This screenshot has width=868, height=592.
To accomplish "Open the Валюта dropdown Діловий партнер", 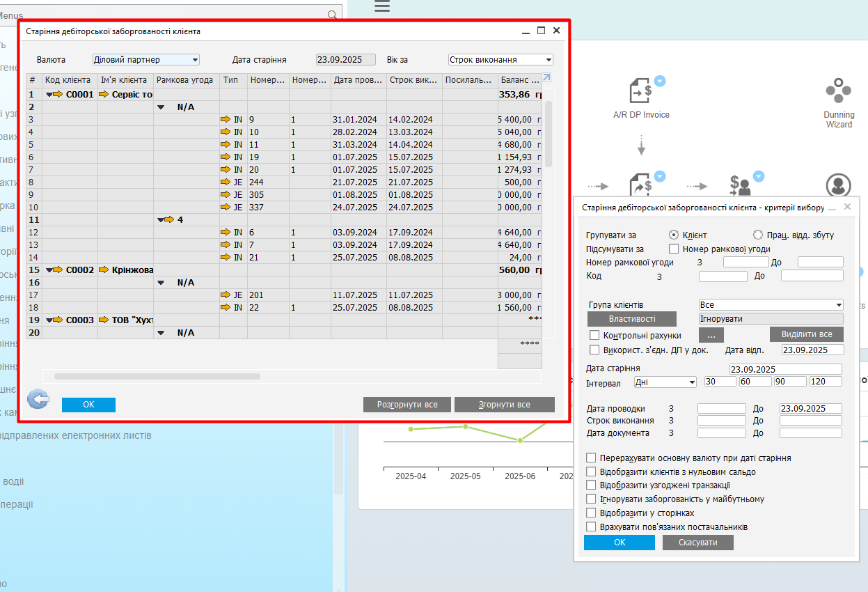I will pyautogui.click(x=146, y=60).
